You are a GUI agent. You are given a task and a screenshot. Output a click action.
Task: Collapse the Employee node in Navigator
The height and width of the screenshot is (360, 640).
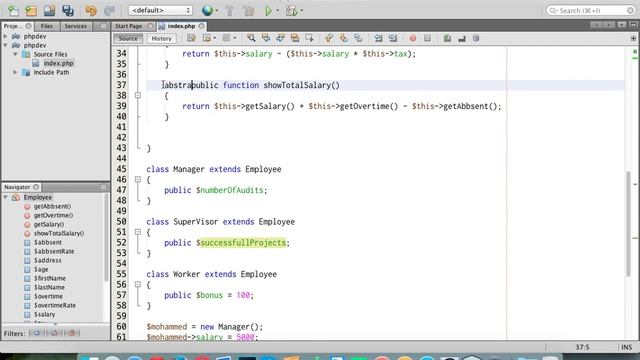tap(5, 197)
